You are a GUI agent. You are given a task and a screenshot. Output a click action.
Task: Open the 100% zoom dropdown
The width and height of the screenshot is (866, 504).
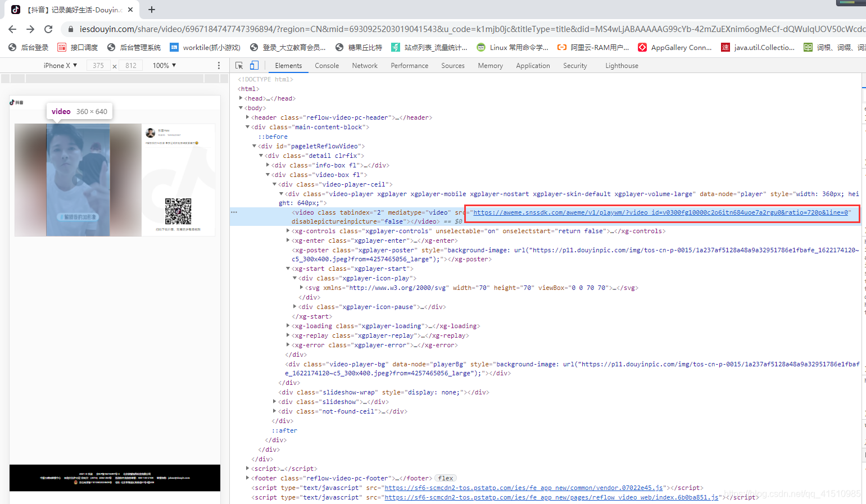165,66
